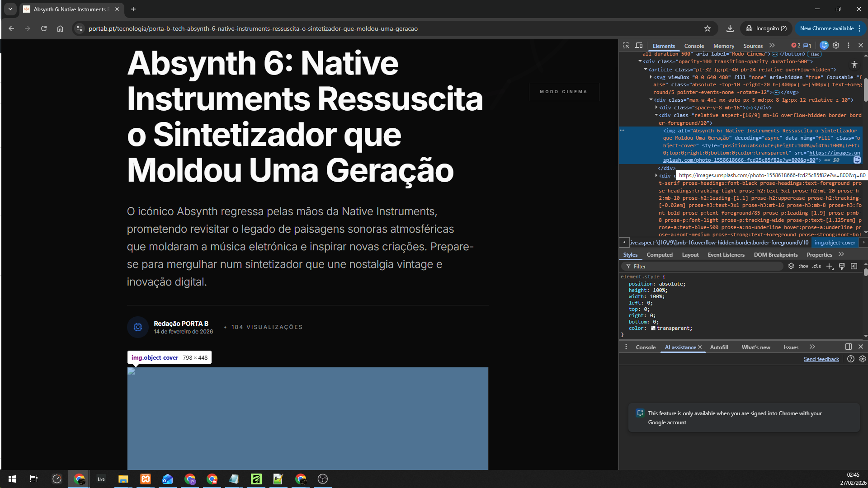Open Windows Start menu
This screenshot has height=488, width=868.
[x=12, y=479]
